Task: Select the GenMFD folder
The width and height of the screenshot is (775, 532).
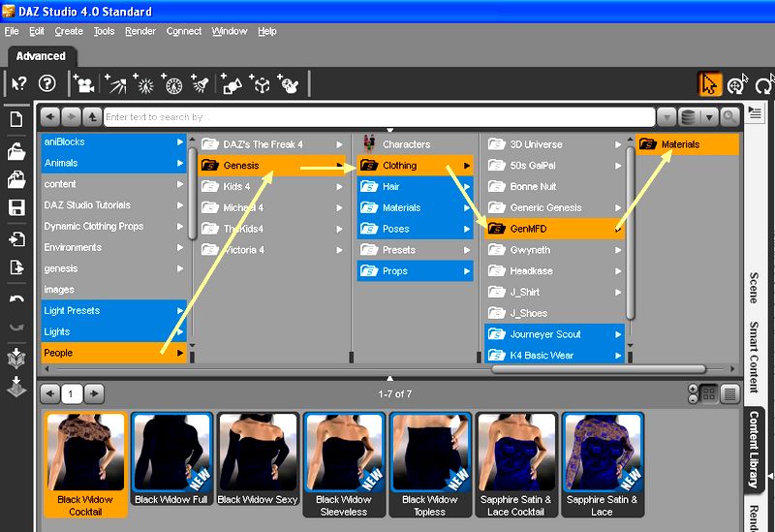Action: pyautogui.click(x=554, y=229)
